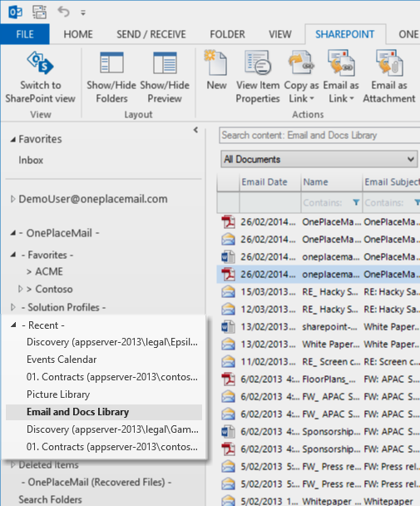
Task: Open the All Documents view dropdown
Action: click(319, 159)
